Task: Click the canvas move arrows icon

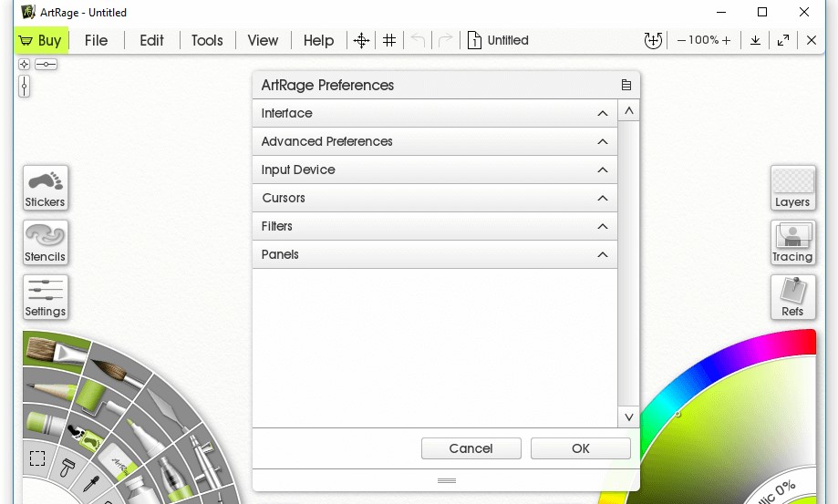Action: pyautogui.click(x=361, y=41)
